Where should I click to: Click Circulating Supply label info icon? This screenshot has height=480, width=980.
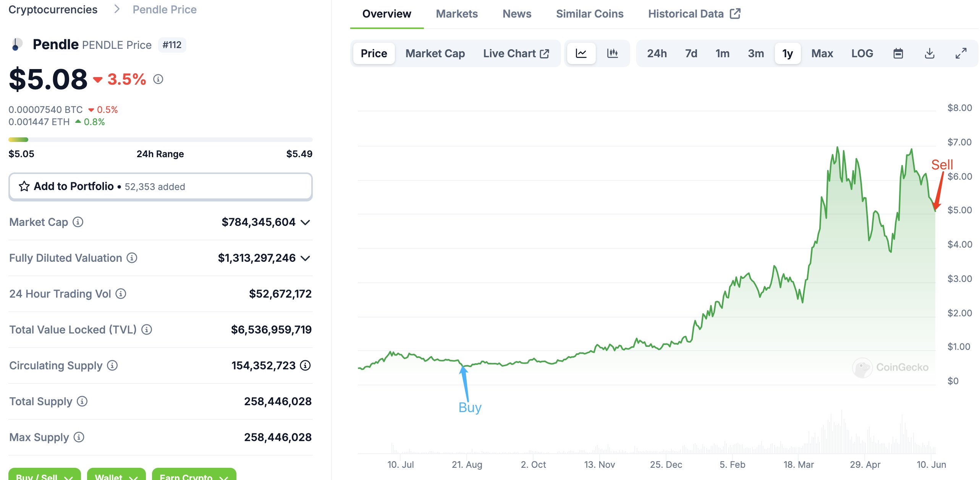coord(112,365)
